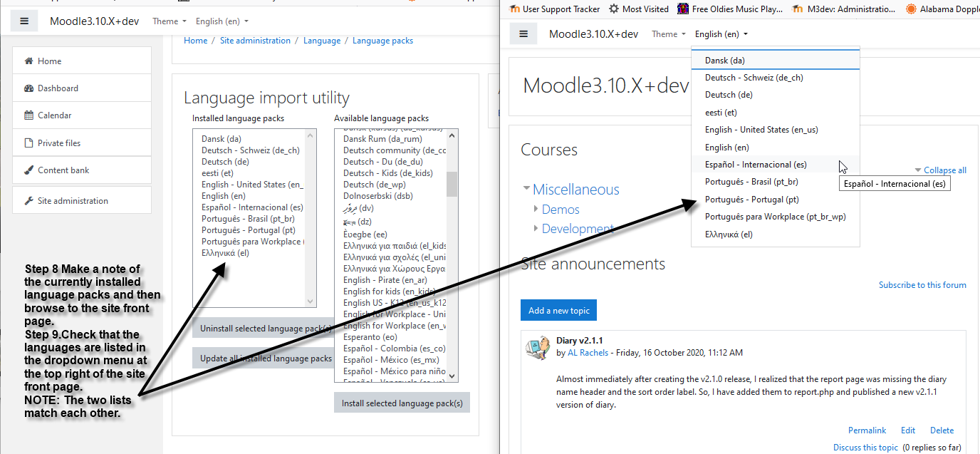Select Español - Colombia (es_co) in available list
The width and height of the screenshot is (980, 454).
394,349
